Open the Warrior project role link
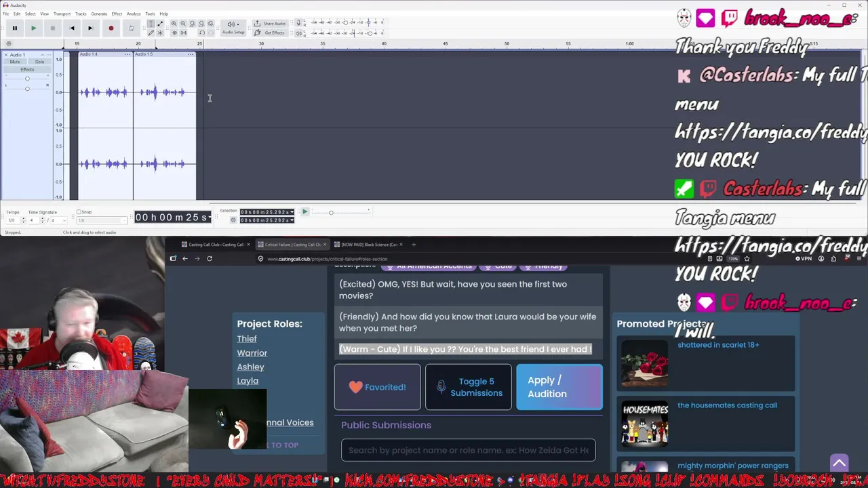 click(252, 353)
